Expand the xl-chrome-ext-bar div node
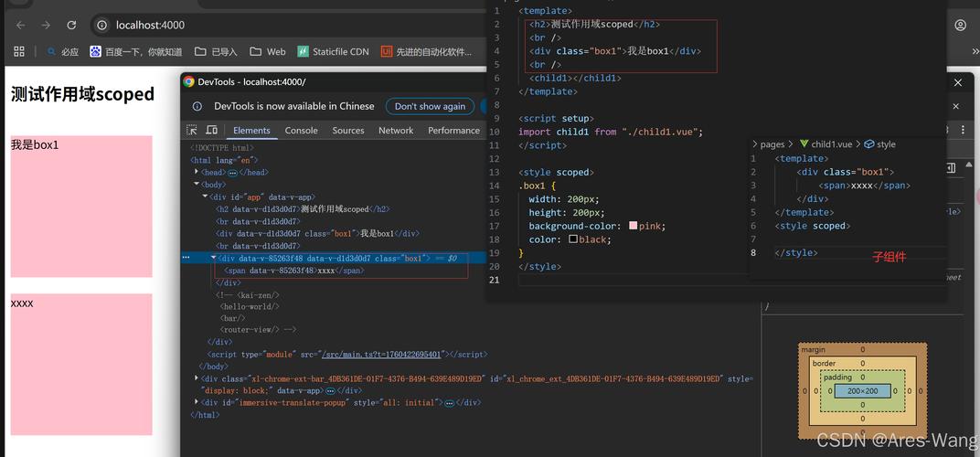This screenshot has width=980, height=457. [197, 378]
